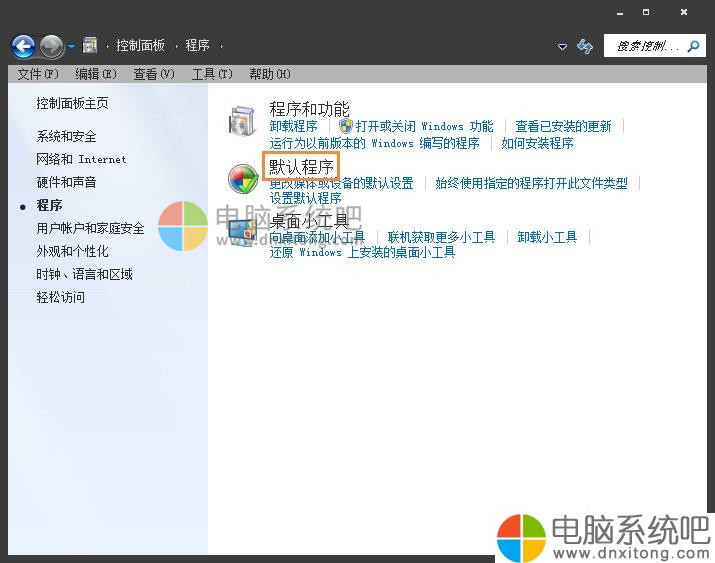Image resolution: width=715 pixels, height=563 pixels.
Task: Open recent pages dropdown next to Forward
Action: point(72,46)
